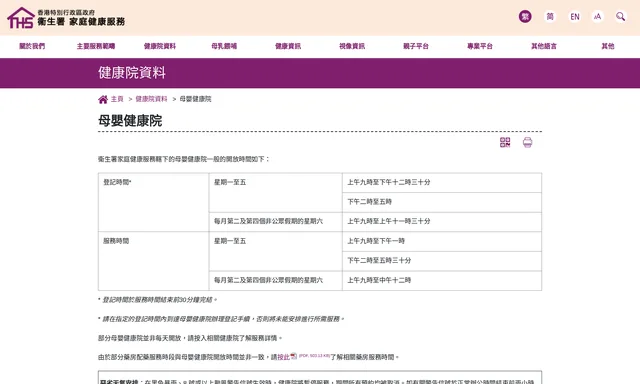Open the 視像資訊 menu

(x=352, y=46)
